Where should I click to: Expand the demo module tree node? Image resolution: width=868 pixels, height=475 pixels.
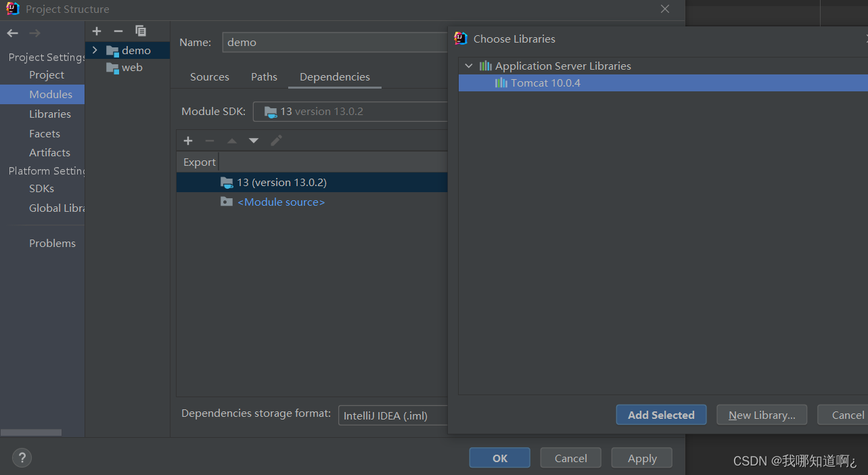coord(95,50)
